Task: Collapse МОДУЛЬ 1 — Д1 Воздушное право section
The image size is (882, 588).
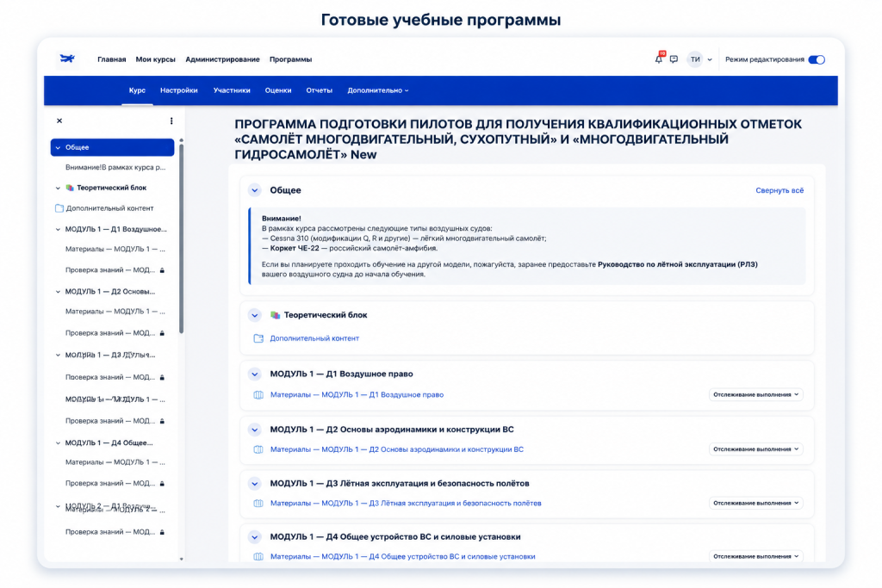Action: pos(255,374)
